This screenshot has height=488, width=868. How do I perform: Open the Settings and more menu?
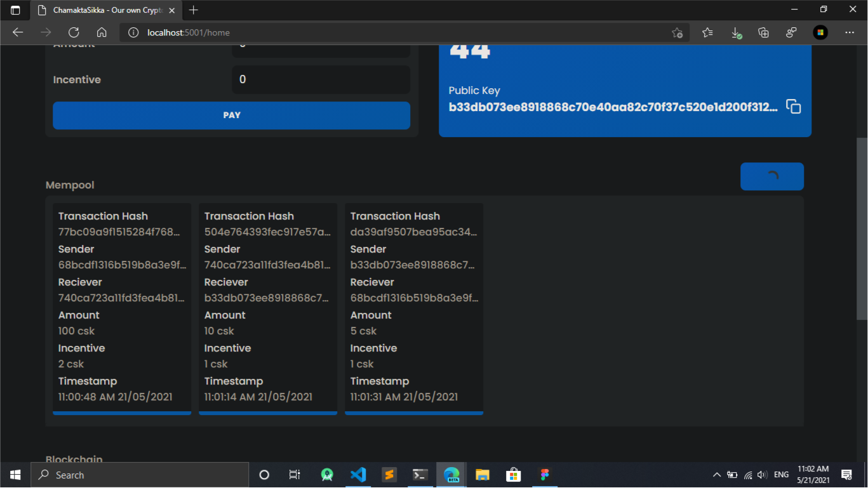point(850,32)
